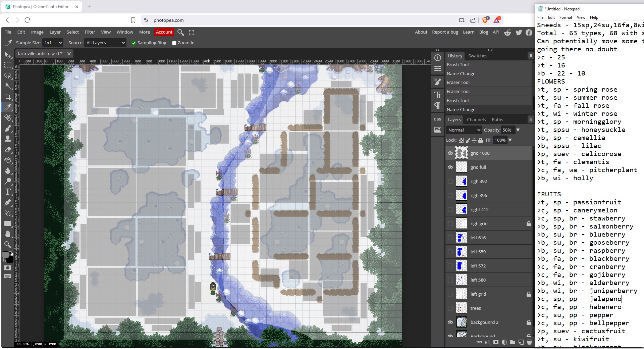This screenshot has height=349, width=644.
Task: Open the File menu in Photopea
Action: 8,32
